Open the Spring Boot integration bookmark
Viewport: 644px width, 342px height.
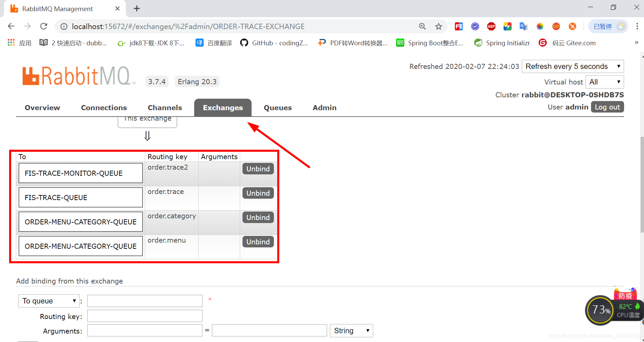(x=430, y=43)
